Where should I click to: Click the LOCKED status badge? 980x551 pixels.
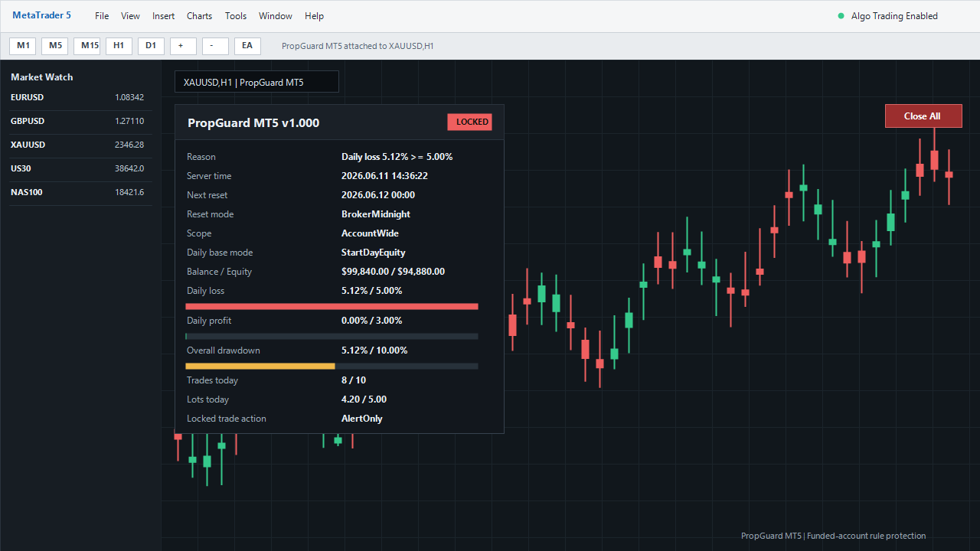point(470,122)
